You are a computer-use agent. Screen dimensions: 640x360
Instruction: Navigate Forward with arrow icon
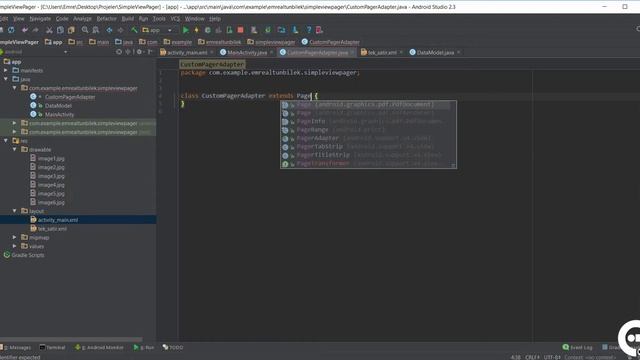120,30
